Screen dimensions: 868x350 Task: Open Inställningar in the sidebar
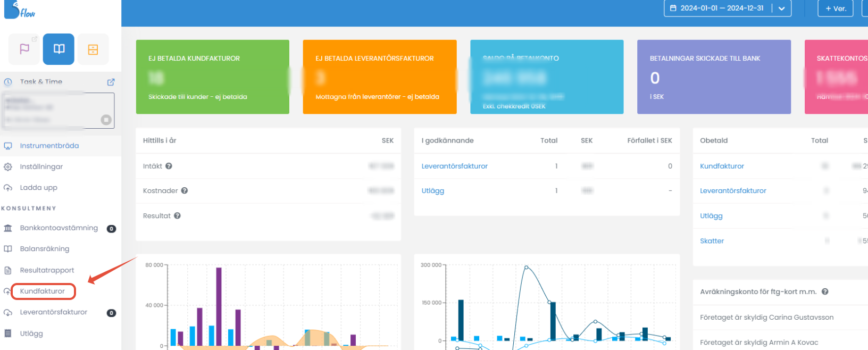(x=41, y=166)
